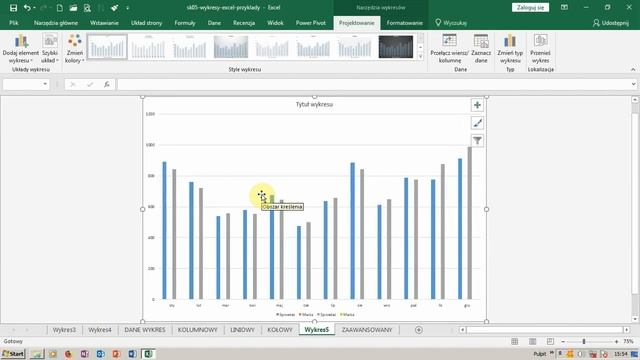Screen dimensions: 640x360
Task: Switch to ZAAWANSOWANY sheet tab
Action: point(367,330)
